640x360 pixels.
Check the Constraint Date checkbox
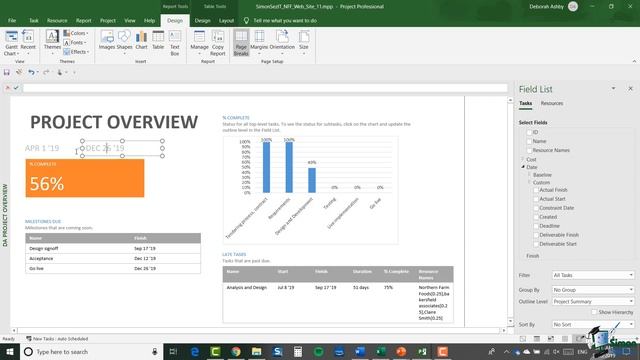(x=536, y=208)
